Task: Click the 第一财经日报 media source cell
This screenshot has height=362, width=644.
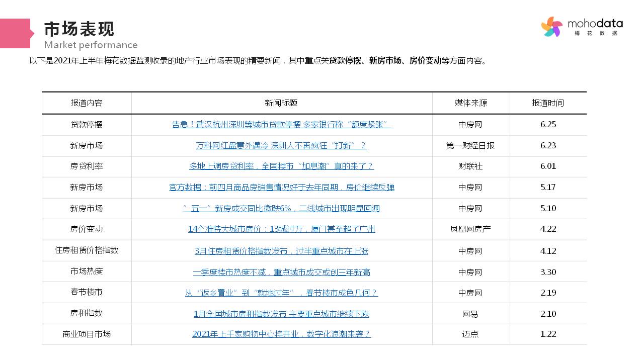Action: point(470,146)
